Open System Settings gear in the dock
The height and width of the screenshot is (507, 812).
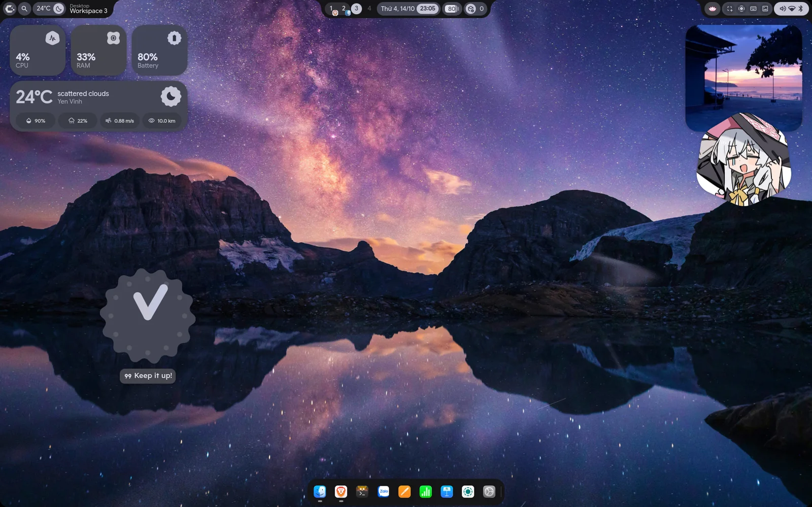(x=489, y=491)
